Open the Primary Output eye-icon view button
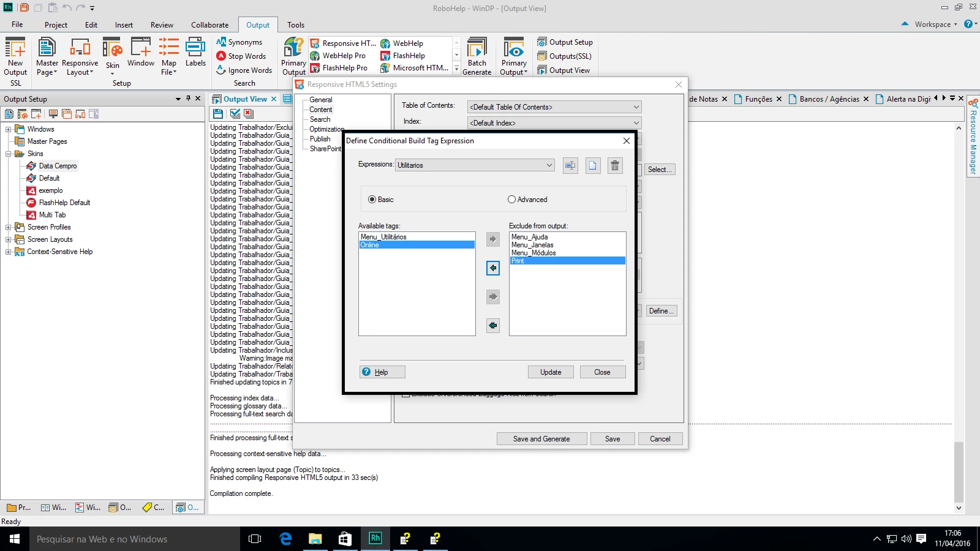The height and width of the screenshot is (551, 980). point(514,56)
